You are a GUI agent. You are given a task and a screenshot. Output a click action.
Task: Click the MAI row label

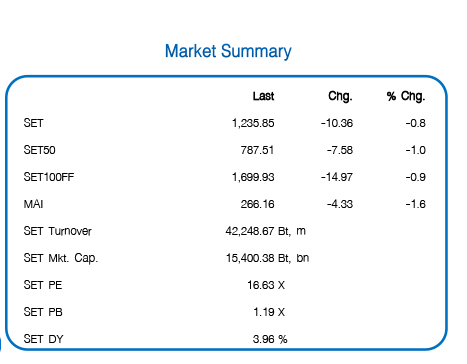tap(33, 204)
